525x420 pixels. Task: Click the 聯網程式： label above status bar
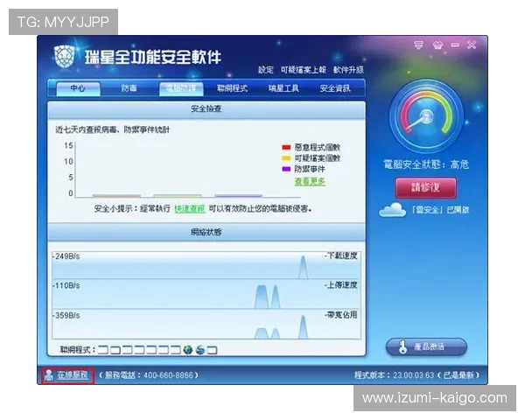(x=77, y=350)
